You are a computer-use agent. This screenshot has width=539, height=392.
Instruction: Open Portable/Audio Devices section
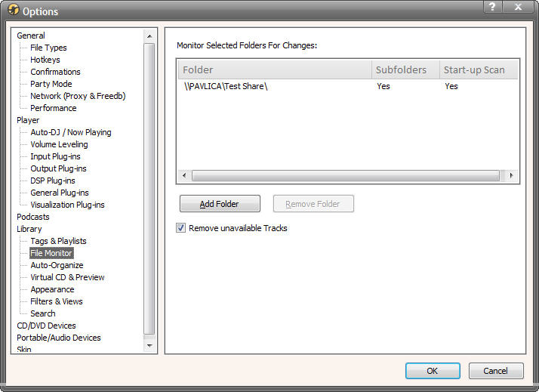point(59,338)
